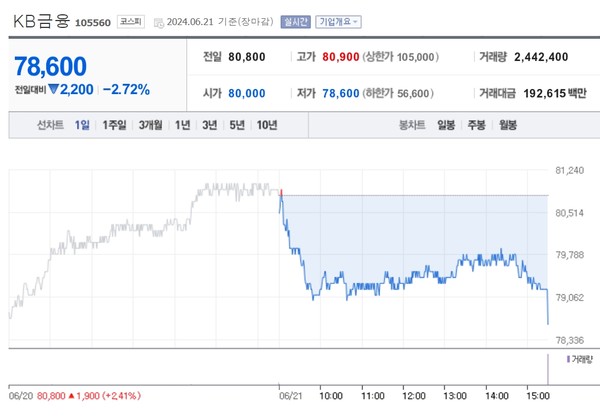
Task: Switch to the 3년 chart period
Action: pyautogui.click(x=209, y=125)
